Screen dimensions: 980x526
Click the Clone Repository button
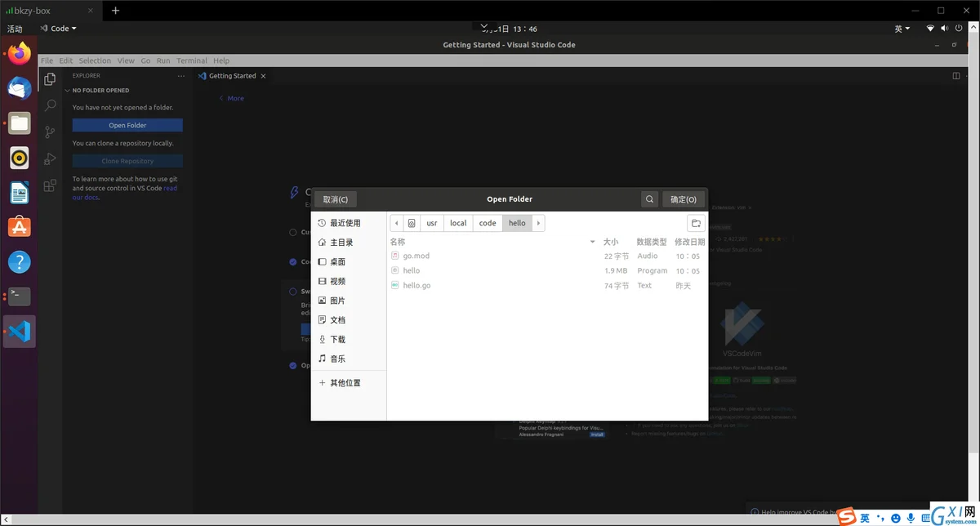[x=127, y=161]
